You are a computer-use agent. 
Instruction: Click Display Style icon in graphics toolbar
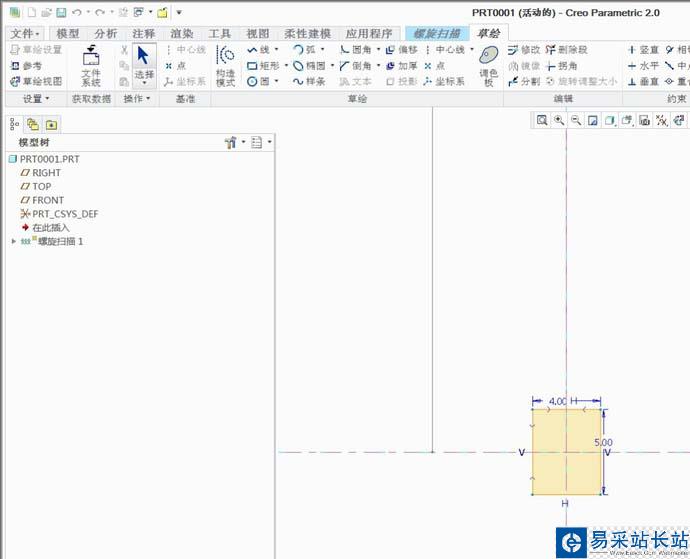coord(609,120)
